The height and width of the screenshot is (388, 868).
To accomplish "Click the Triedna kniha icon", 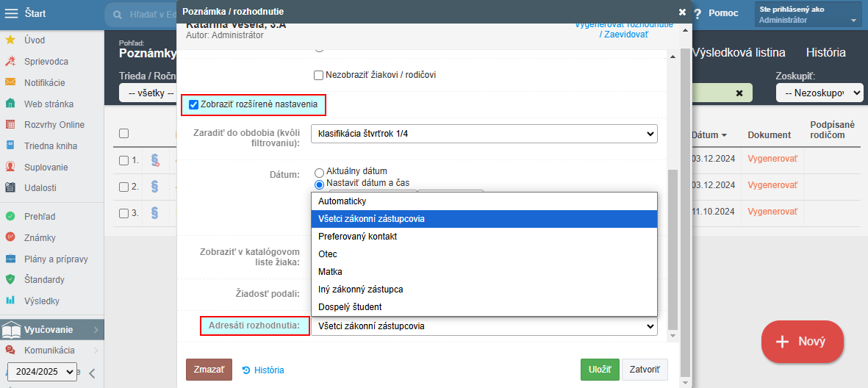I will pos(10,145).
